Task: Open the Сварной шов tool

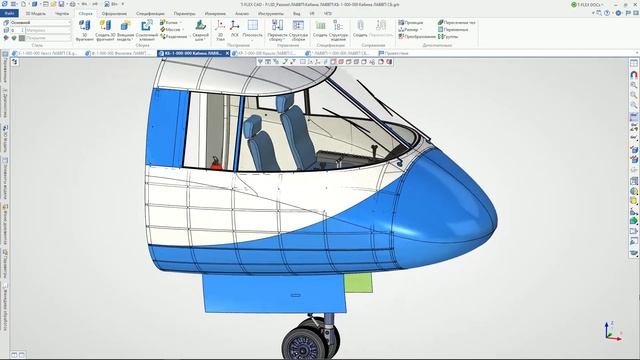Action: [x=200, y=30]
